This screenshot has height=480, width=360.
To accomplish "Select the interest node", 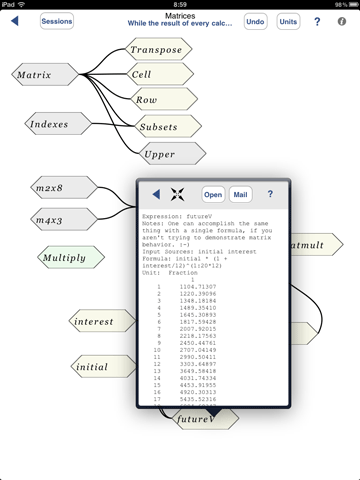I will tap(102, 321).
